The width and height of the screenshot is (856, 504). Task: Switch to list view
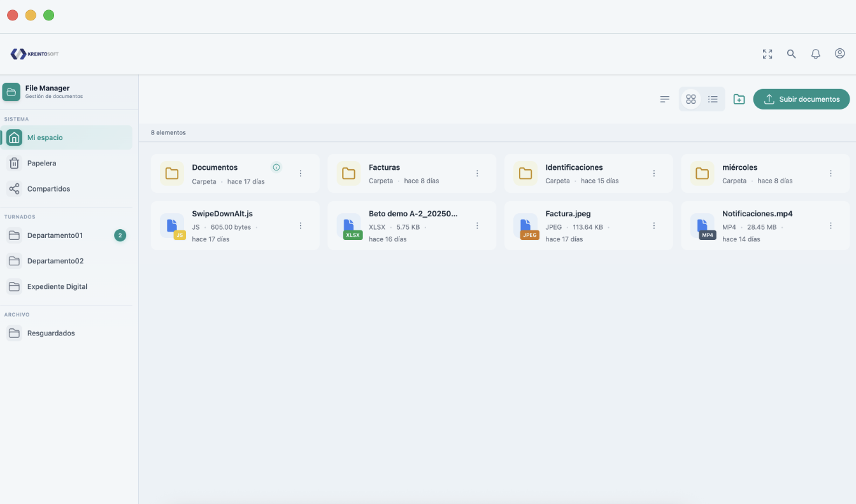point(713,99)
